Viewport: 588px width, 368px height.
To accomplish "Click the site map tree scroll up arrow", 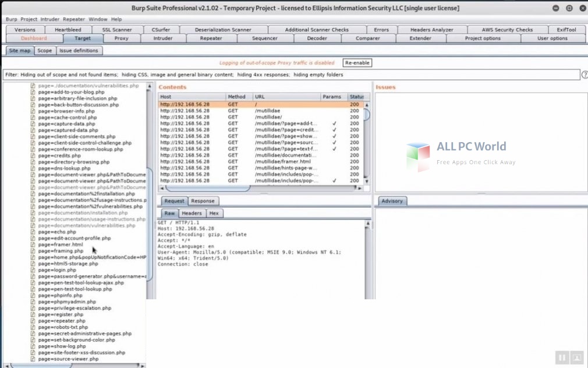I will 149,86.
